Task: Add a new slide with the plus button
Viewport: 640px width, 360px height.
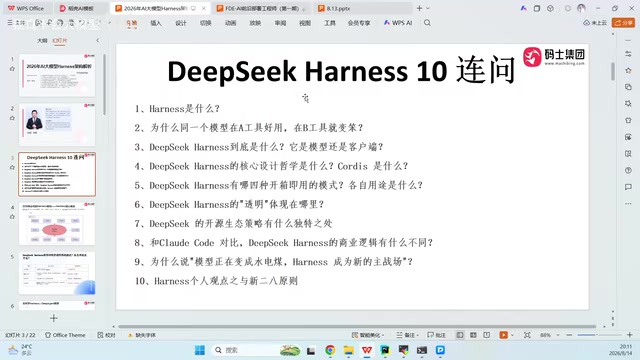Action: (53, 318)
